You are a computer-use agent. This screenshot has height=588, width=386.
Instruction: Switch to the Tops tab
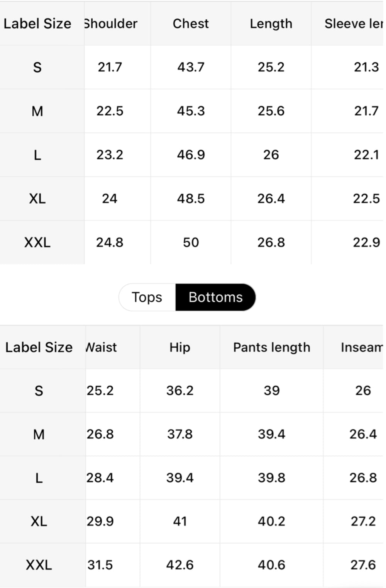coord(147,297)
